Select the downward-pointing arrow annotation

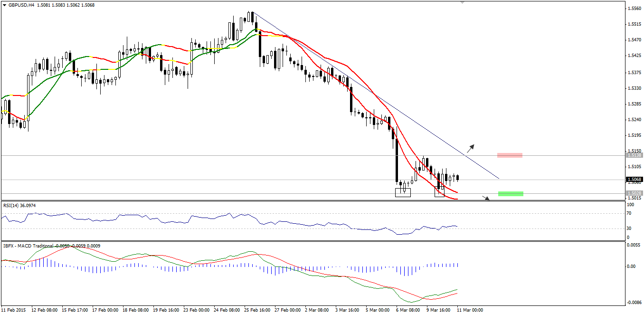[x=485, y=198]
